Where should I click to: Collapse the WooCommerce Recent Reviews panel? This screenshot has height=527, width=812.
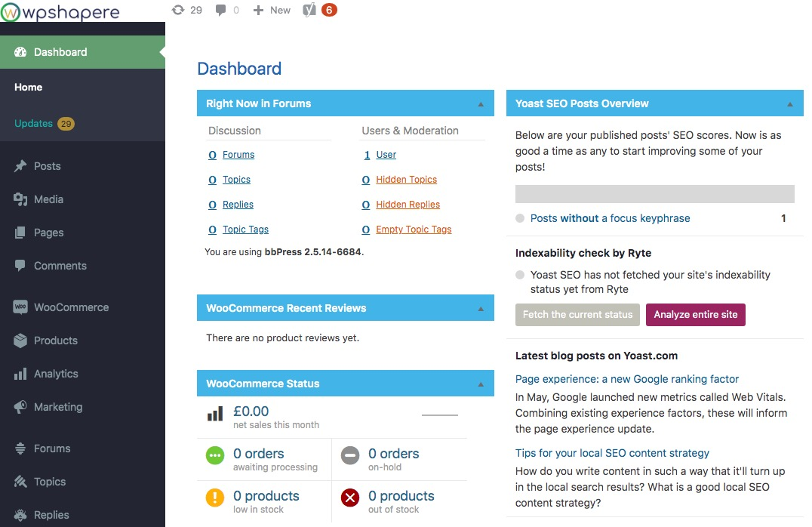point(481,309)
